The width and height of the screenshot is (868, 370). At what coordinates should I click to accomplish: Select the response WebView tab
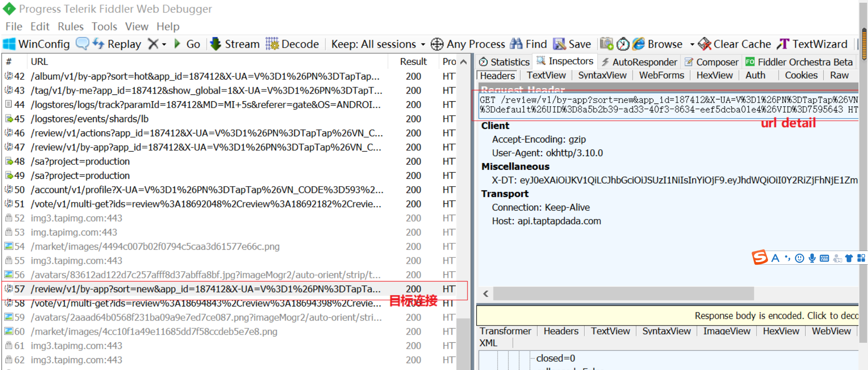pyautogui.click(x=831, y=331)
